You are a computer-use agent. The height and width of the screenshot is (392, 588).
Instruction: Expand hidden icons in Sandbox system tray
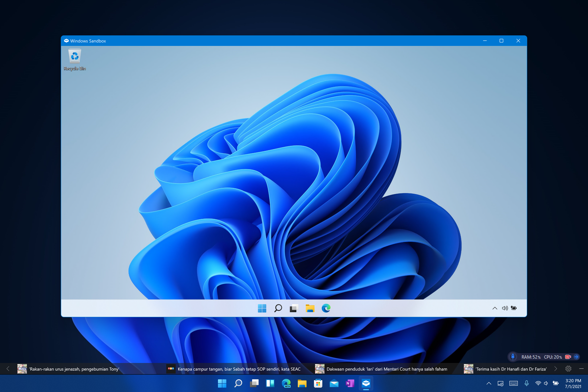495,308
